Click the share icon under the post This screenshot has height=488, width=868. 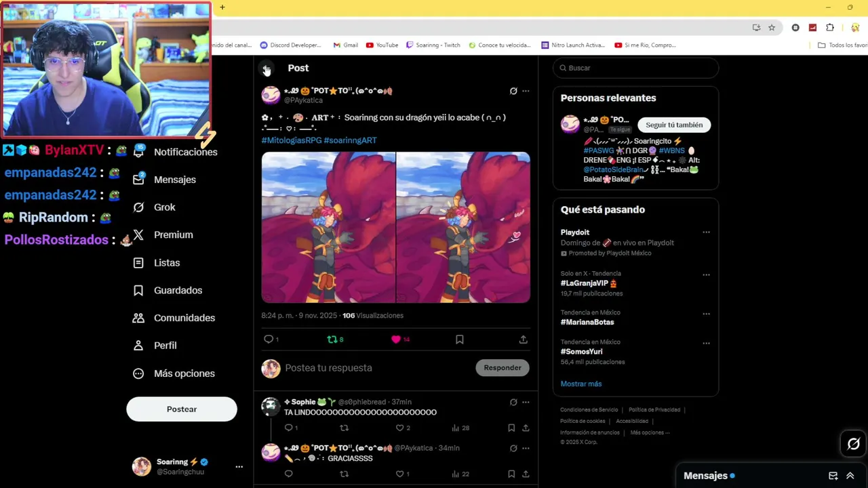click(523, 340)
